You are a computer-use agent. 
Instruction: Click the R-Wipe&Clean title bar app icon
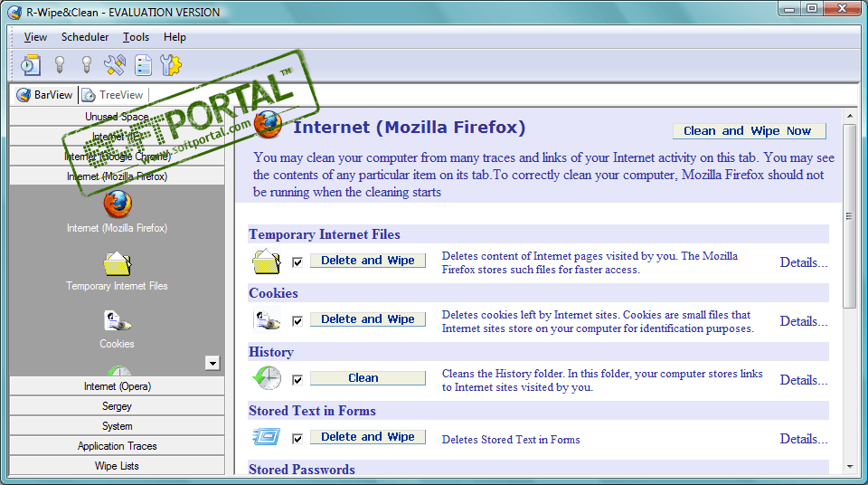click(15, 12)
